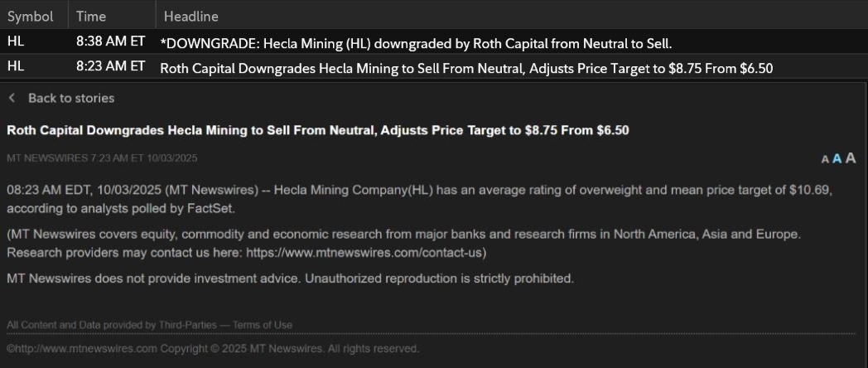Click HL symbol in the second row
The width and height of the screenshot is (868, 368).
[x=16, y=67]
